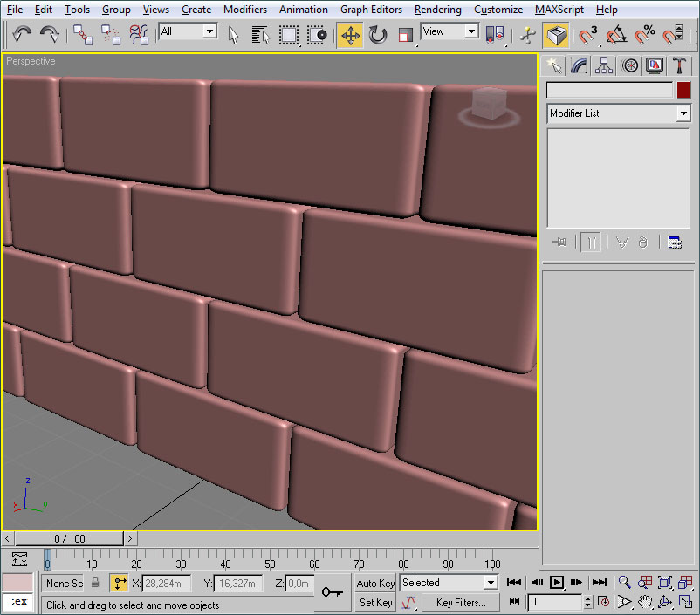700x615 pixels.
Task: Click the dark red object color swatch
Action: click(x=683, y=90)
